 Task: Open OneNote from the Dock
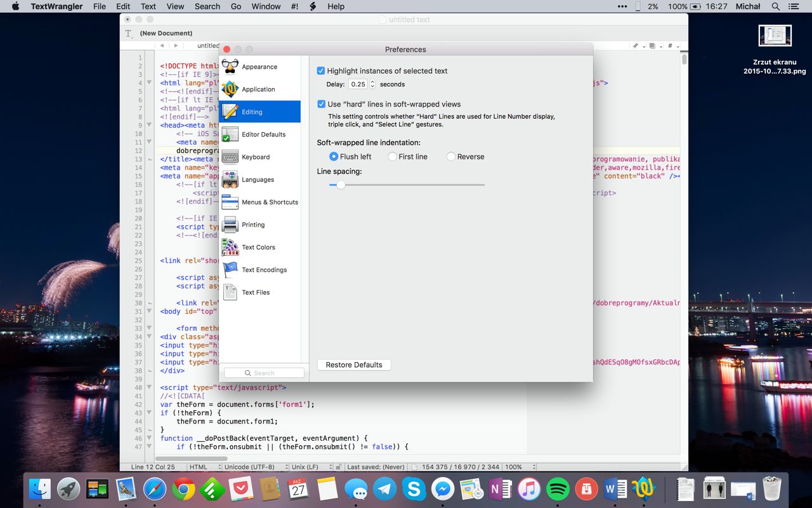[x=500, y=489]
